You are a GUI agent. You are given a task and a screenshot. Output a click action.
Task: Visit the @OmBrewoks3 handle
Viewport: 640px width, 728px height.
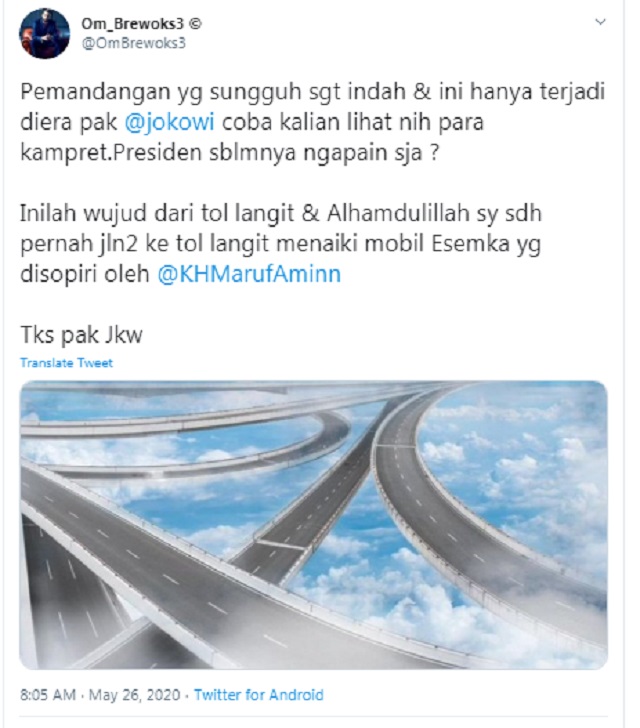[134, 43]
